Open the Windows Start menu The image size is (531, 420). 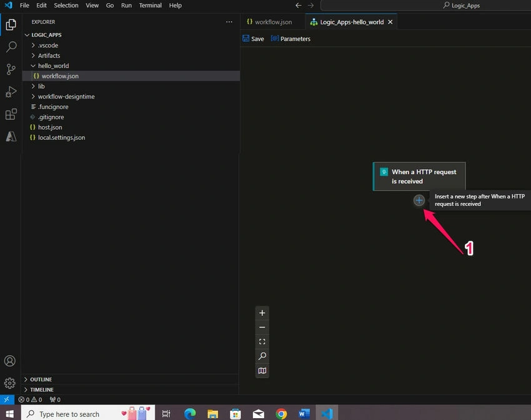click(10, 414)
